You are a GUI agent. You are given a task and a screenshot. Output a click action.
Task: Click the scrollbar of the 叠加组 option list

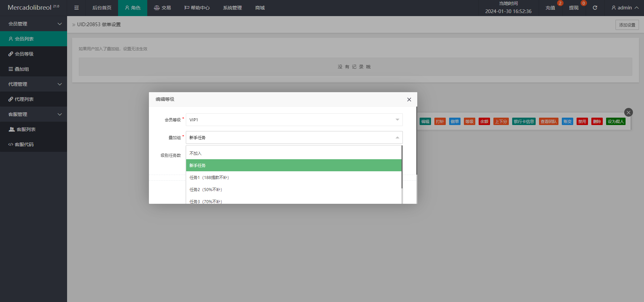point(402,167)
